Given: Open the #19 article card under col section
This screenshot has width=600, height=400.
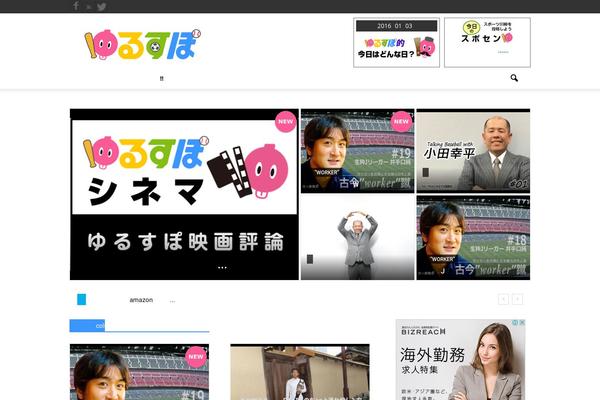Looking at the screenshot, I should (x=139, y=372).
